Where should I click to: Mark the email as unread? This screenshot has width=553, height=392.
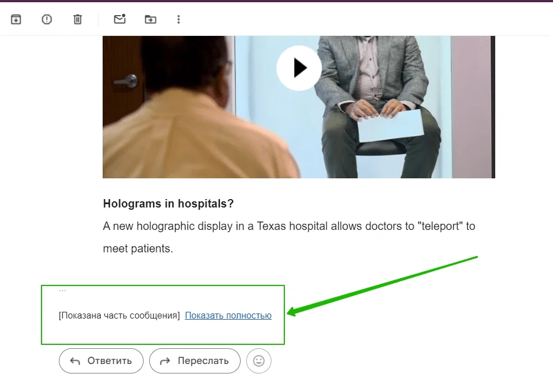120,19
